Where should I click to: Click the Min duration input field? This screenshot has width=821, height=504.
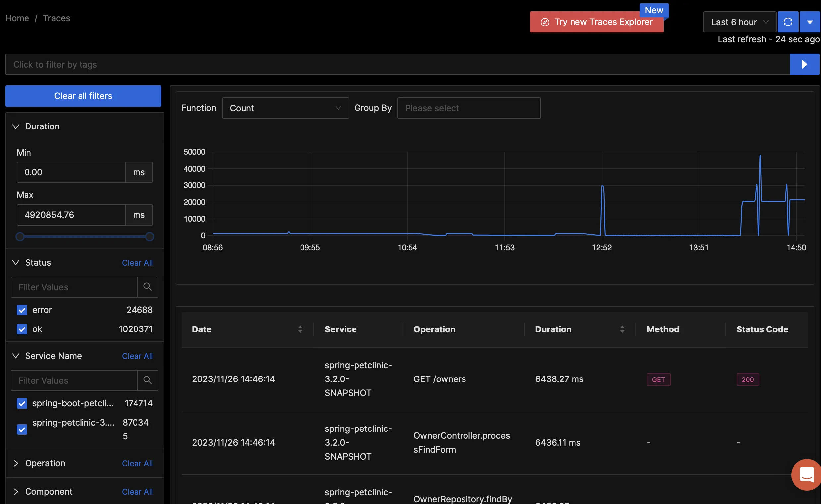tap(71, 172)
